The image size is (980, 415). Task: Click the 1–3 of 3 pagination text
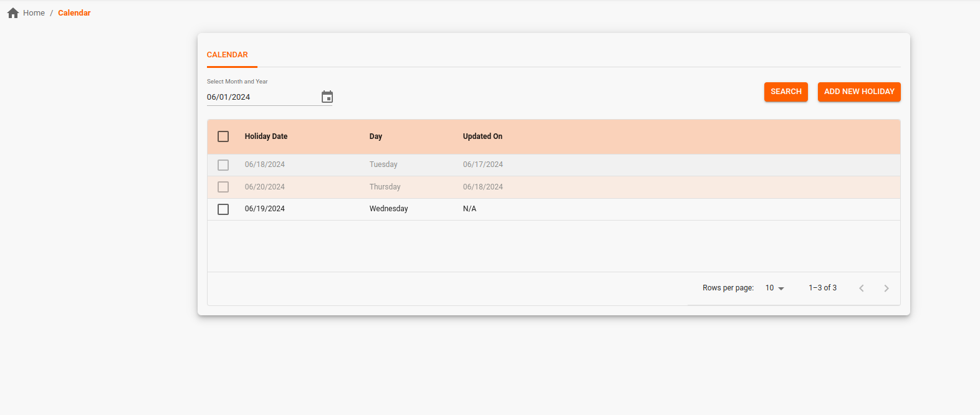823,288
